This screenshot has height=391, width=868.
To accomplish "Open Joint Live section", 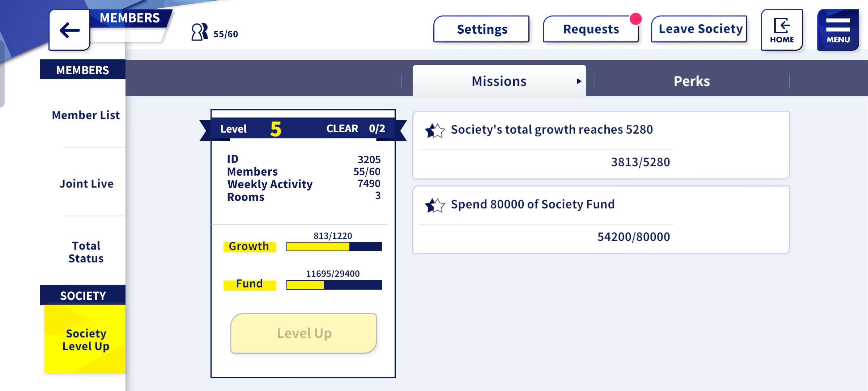I will click(x=86, y=184).
